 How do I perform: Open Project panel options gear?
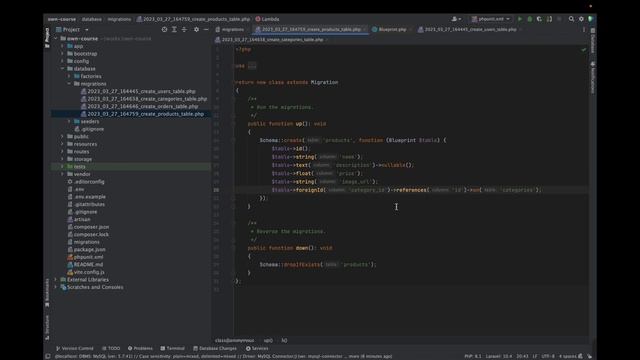196,29
